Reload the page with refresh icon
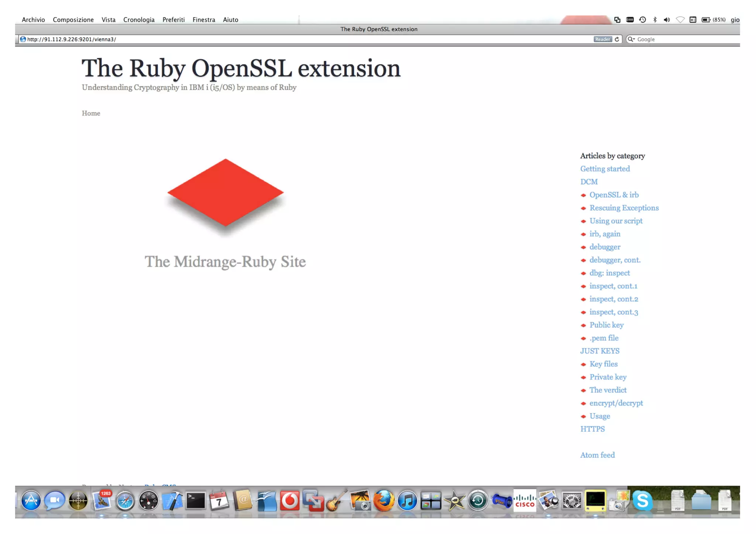756x534 pixels. click(617, 39)
